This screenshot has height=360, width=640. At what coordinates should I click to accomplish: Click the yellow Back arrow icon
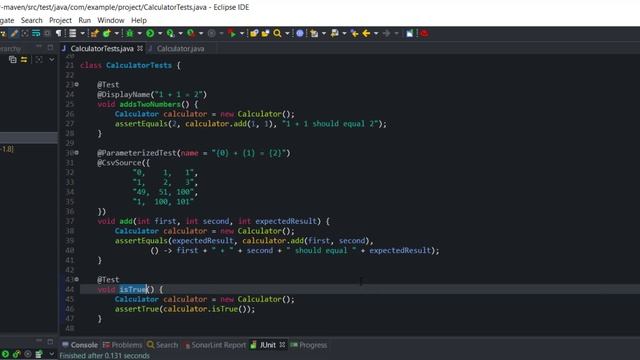[366, 33]
